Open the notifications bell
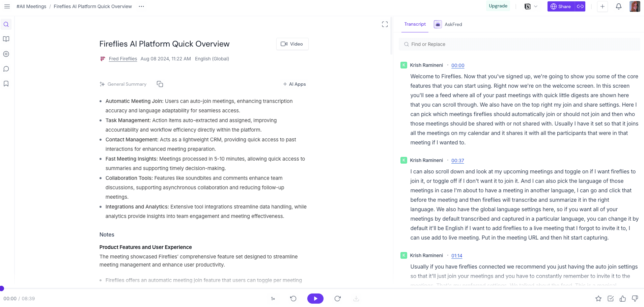This screenshot has width=644, height=307. coord(618,6)
